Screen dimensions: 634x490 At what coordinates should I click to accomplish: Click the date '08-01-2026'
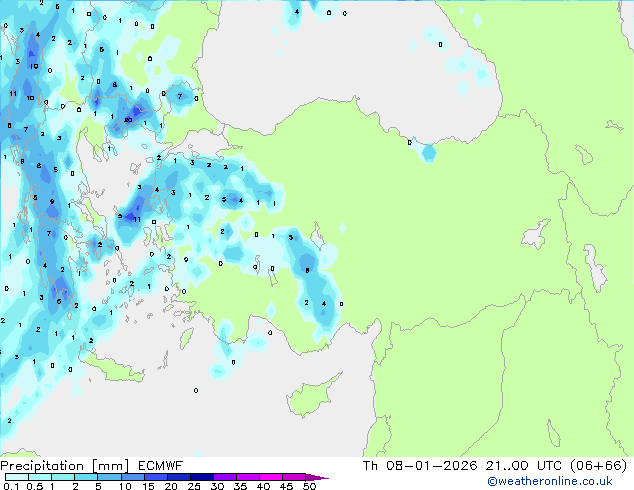(x=431, y=466)
